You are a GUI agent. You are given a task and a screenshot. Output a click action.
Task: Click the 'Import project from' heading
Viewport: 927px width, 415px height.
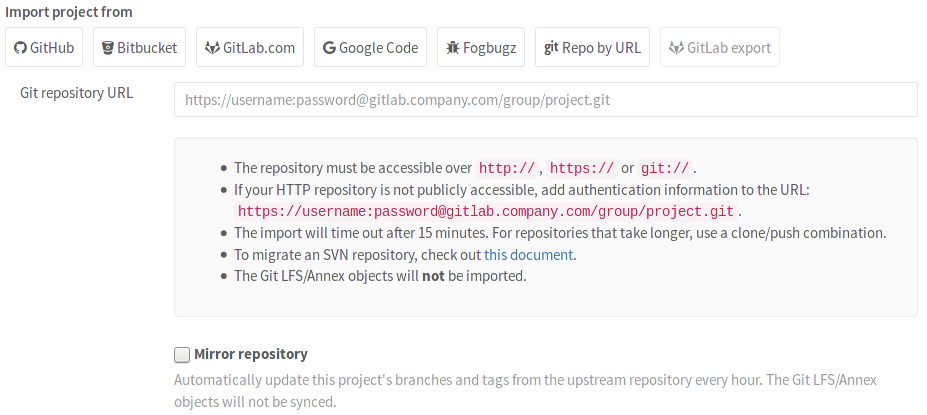(x=69, y=12)
